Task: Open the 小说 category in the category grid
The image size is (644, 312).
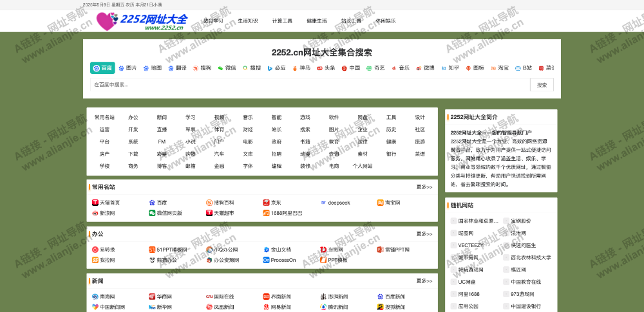Action: 191,142
